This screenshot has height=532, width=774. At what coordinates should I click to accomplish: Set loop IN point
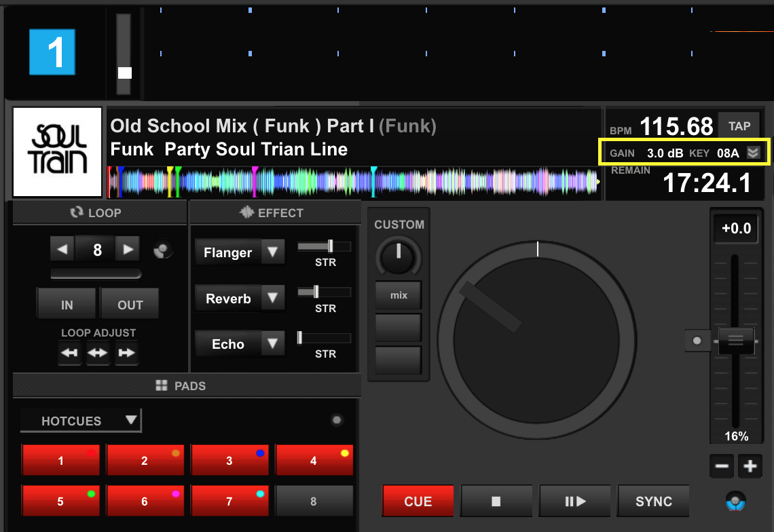(67, 305)
